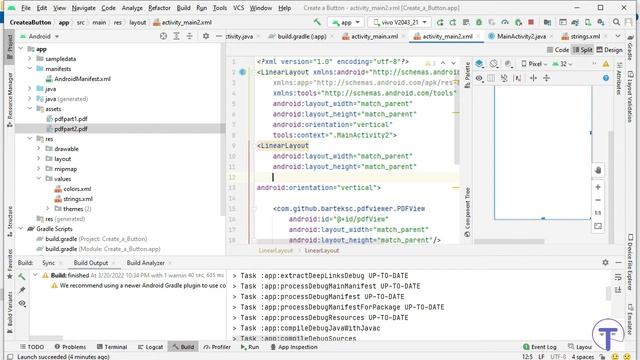
Task: Expand the drawable folder
Action: point(39,149)
